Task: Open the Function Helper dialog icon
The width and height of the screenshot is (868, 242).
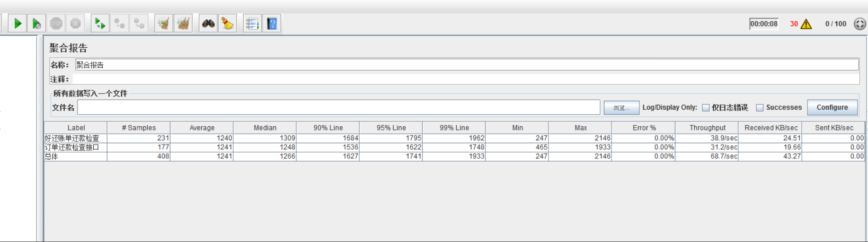Action: tap(252, 23)
